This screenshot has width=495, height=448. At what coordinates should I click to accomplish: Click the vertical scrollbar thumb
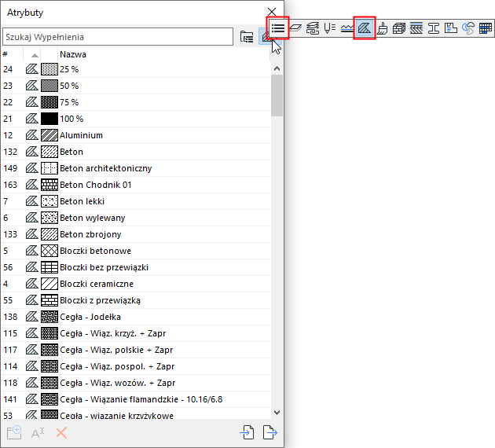[x=277, y=95]
